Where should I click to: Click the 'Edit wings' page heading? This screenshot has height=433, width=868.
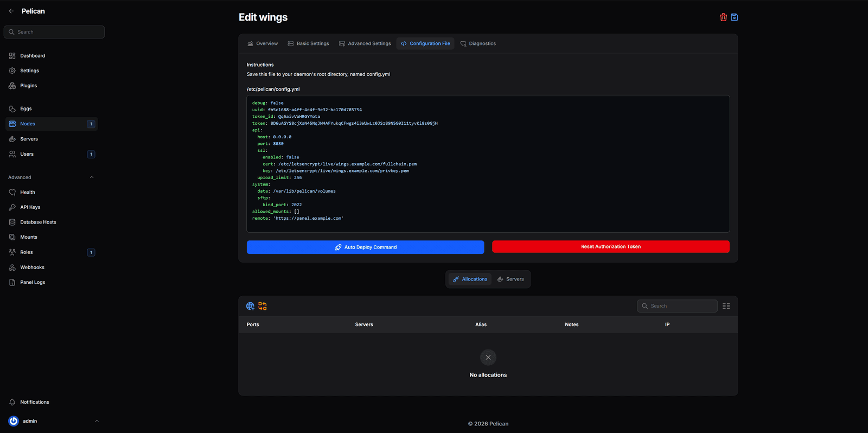pos(263,17)
